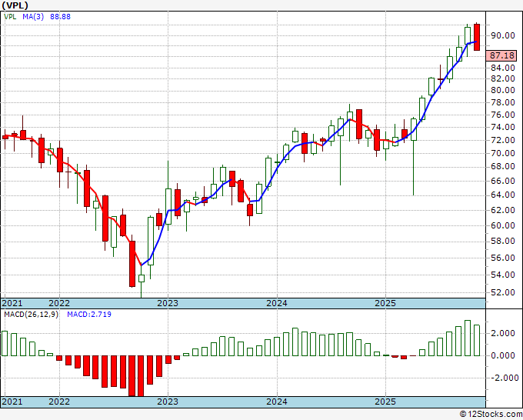Image resolution: width=523 pixels, height=420 pixels.
Task: Click the 2.000 MACD axis label
Action: (x=502, y=333)
